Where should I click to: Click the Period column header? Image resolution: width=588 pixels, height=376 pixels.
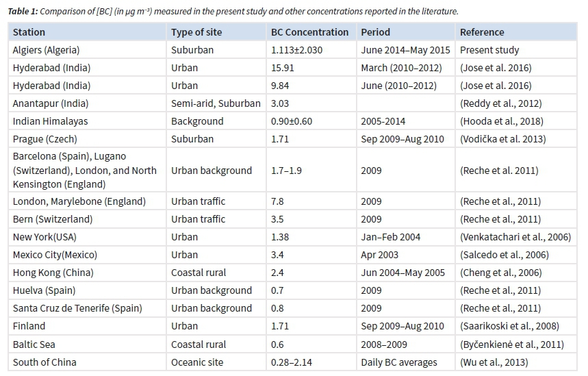(x=376, y=32)
